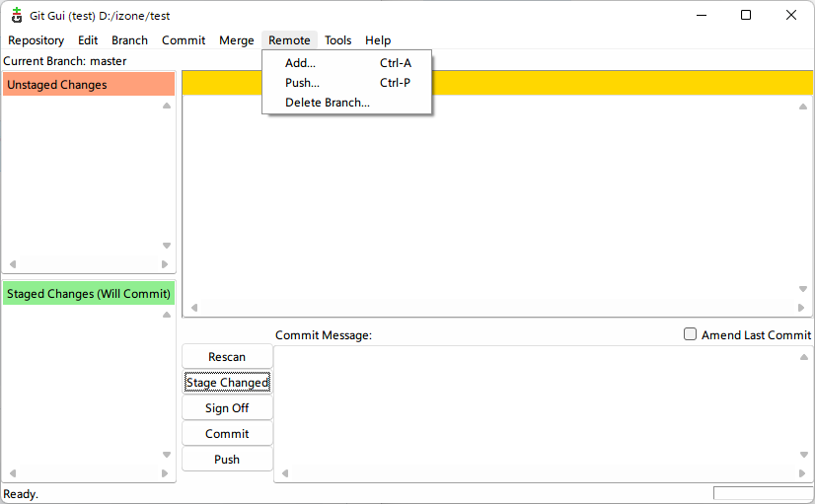815x504 pixels.
Task: Open the Merge menu
Action: [237, 40]
